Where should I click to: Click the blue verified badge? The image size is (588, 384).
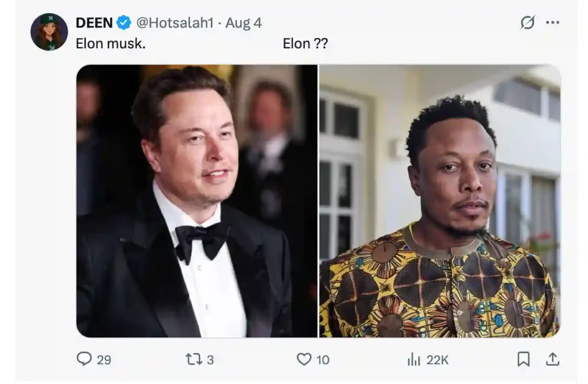click(123, 23)
